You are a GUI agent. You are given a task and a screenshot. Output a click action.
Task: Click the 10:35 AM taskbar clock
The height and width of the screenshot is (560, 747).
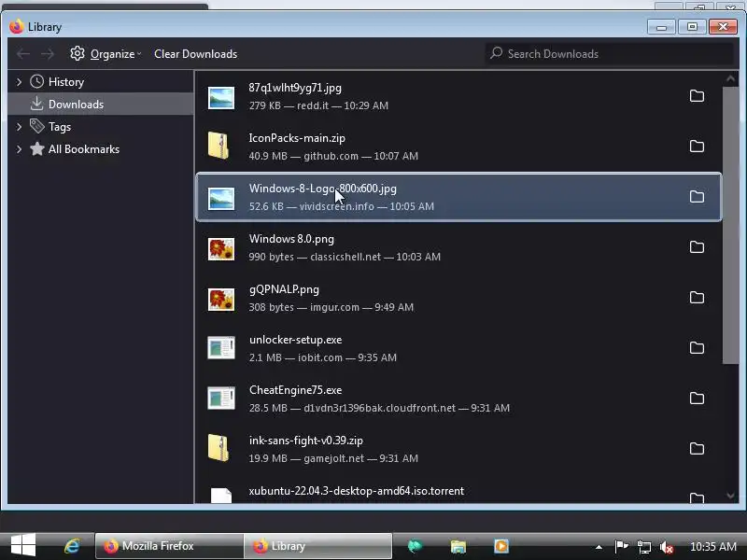pos(713,547)
